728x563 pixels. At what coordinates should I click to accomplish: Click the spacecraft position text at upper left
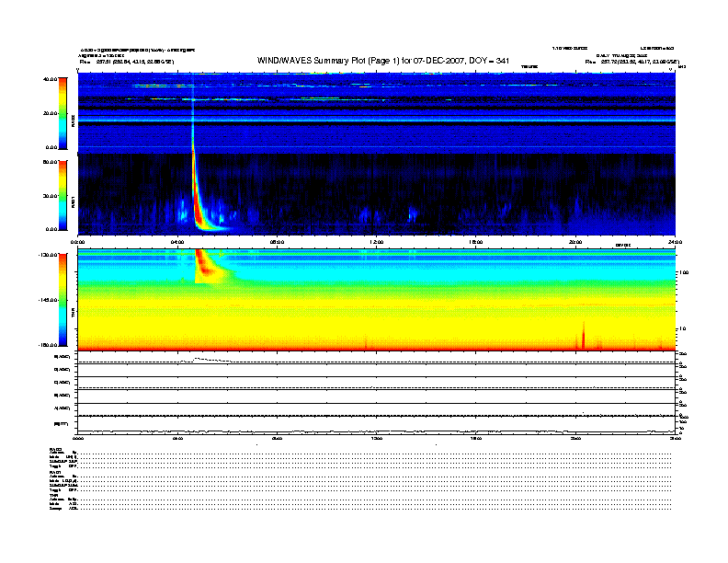[x=126, y=62]
